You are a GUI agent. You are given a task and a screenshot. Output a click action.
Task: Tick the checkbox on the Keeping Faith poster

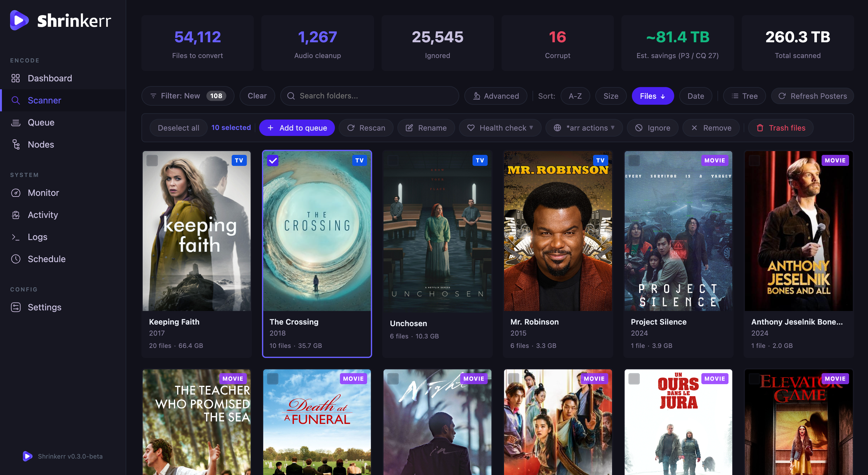coord(152,161)
